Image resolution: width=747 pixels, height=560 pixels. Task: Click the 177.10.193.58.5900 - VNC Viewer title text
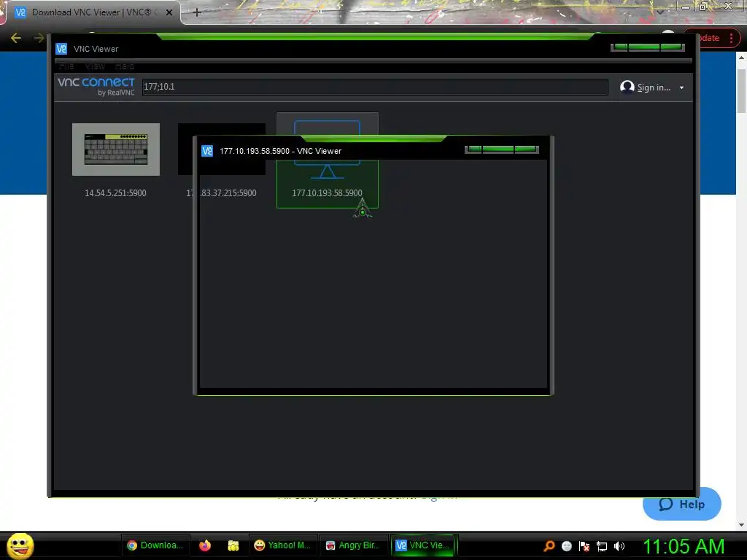(280, 151)
